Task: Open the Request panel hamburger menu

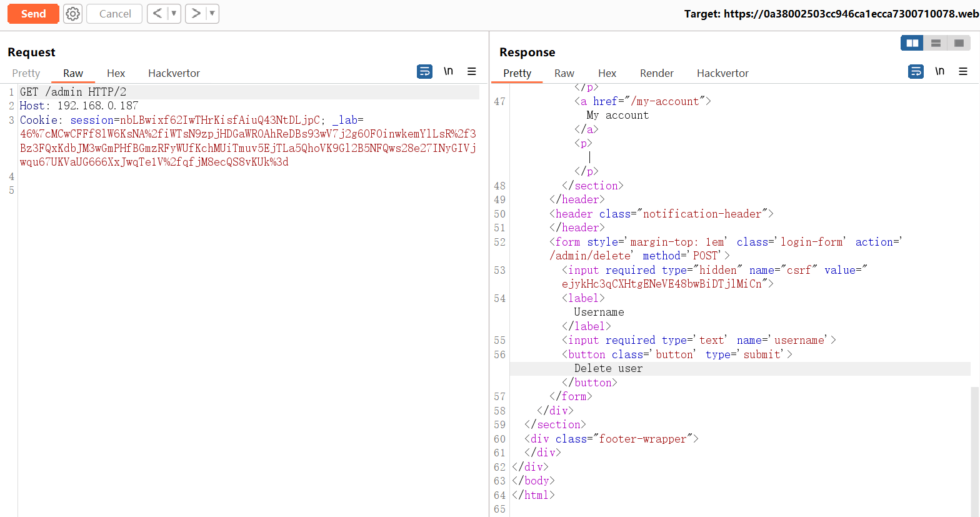Action: point(472,71)
